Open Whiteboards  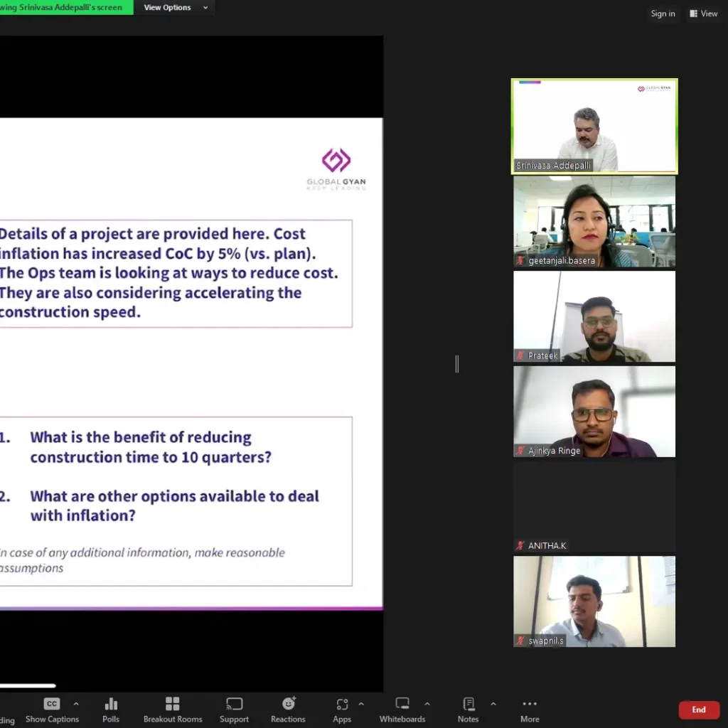click(x=402, y=709)
